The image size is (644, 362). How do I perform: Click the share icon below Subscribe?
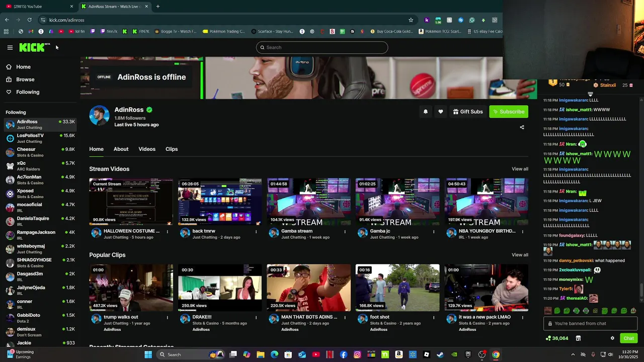click(522, 127)
